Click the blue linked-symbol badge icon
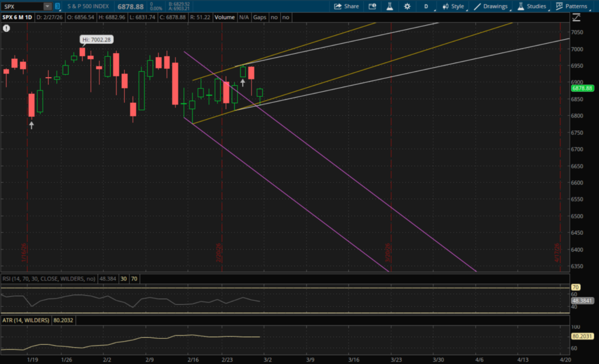The height and width of the screenshot is (364, 599). coord(58,6)
